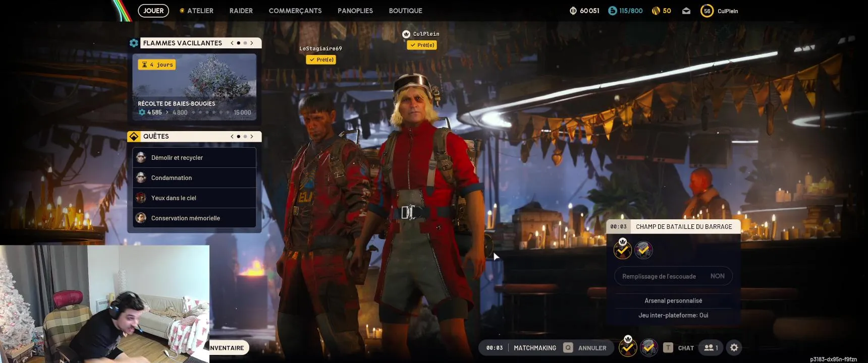The height and width of the screenshot is (363, 868).
Task: Click the Flammes Vacillantes event flower icon
Action: pyautogui.click(x=134, y=43)
